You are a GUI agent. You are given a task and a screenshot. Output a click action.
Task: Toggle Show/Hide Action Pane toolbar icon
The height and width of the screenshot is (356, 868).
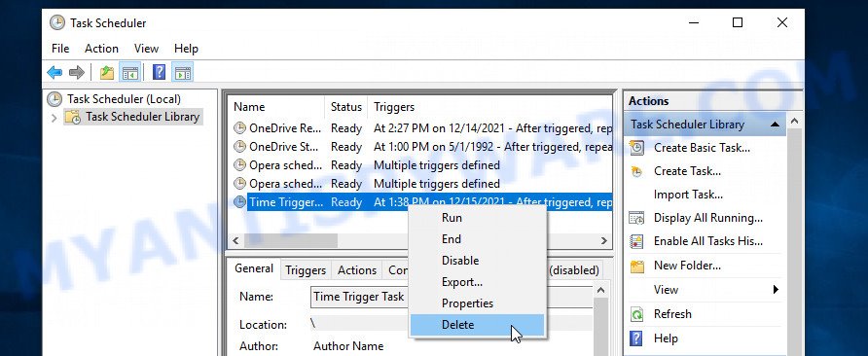[182, 72]
